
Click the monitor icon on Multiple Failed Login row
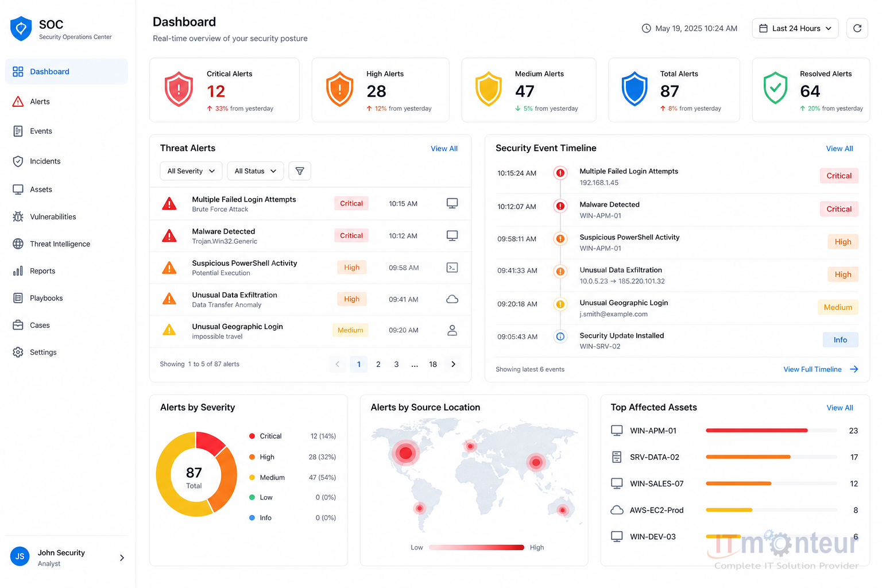(452, 203)
